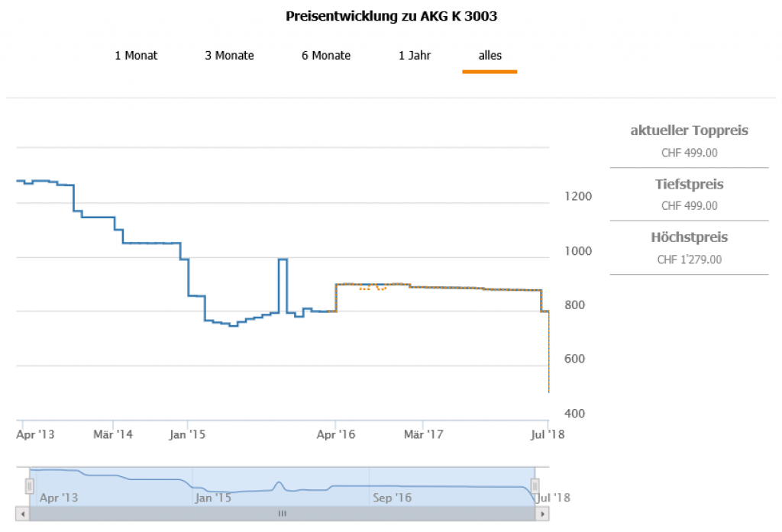Click the price spike near 990 on chart
782x532 pixels.
tap(283, 260)
